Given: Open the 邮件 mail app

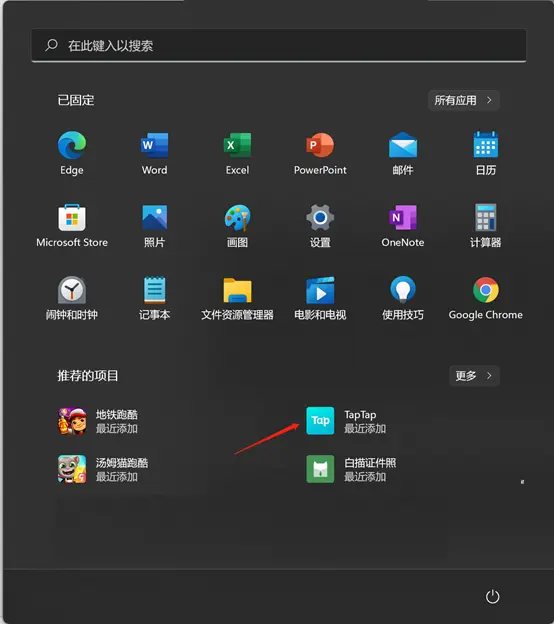Looking at the screenshot, I should coord(403,153).
